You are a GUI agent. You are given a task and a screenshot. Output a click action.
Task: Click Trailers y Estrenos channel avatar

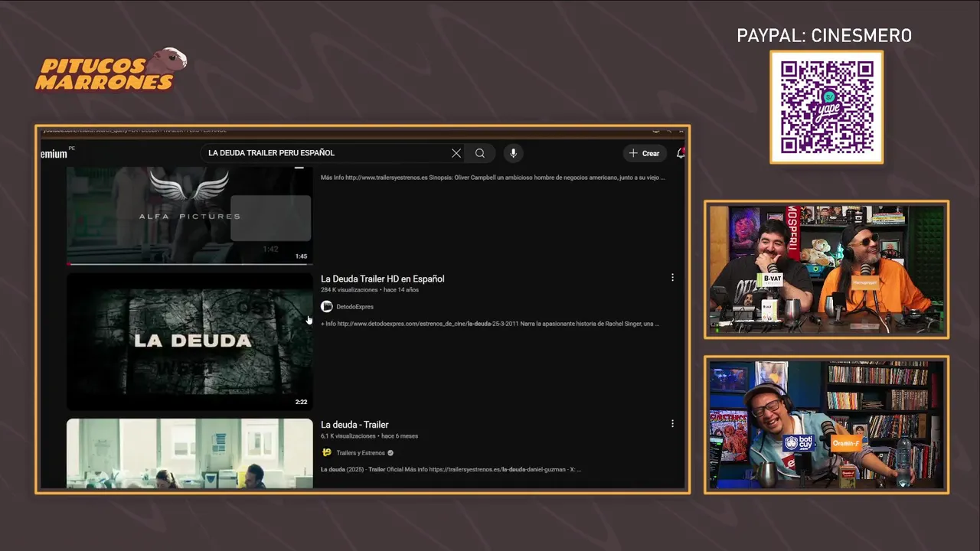(327, 452)
